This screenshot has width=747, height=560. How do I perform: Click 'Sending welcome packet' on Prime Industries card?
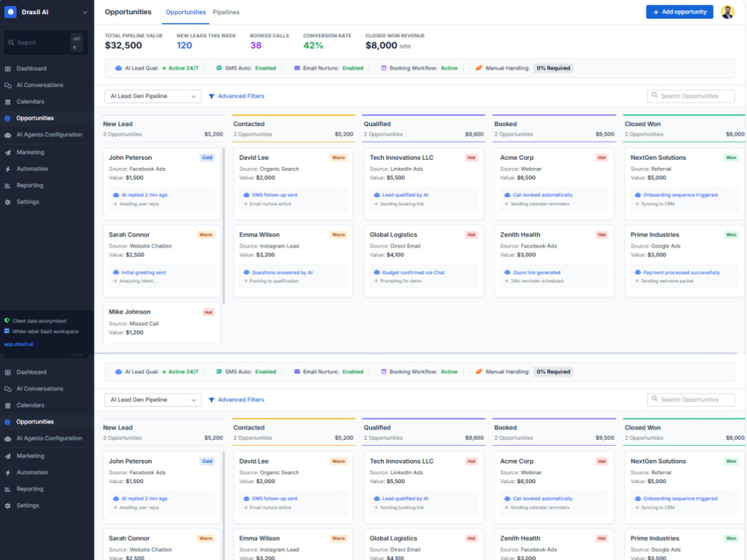667,281
